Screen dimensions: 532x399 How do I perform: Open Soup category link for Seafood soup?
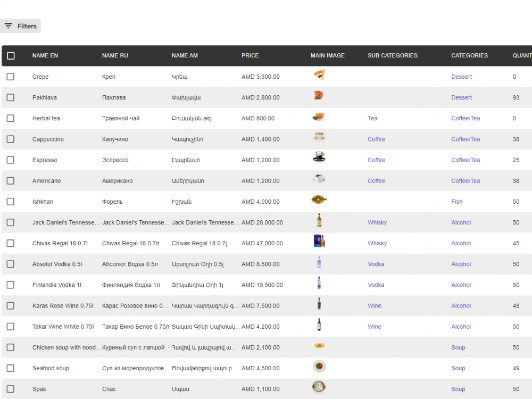tap(458, 368)
